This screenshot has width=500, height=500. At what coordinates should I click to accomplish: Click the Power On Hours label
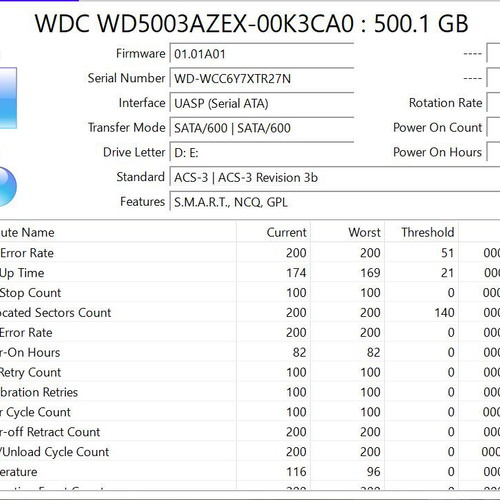tap(437, 152)
